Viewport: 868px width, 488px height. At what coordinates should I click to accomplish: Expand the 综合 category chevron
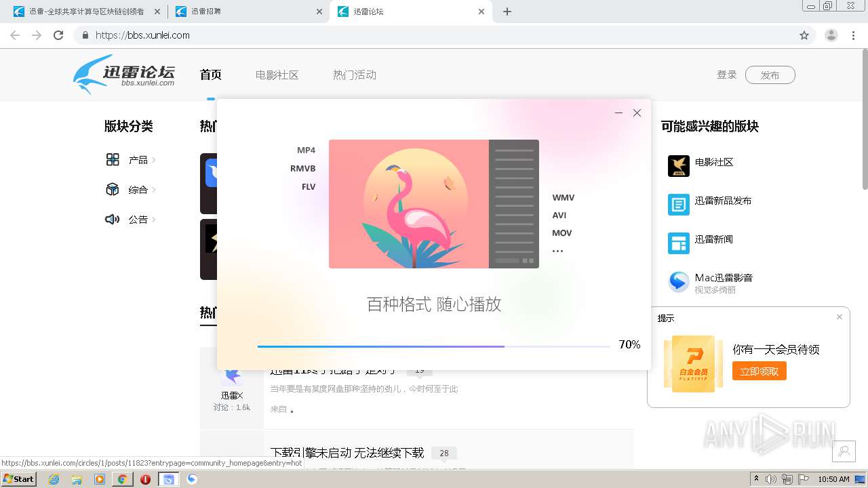(x=154, y=190)
